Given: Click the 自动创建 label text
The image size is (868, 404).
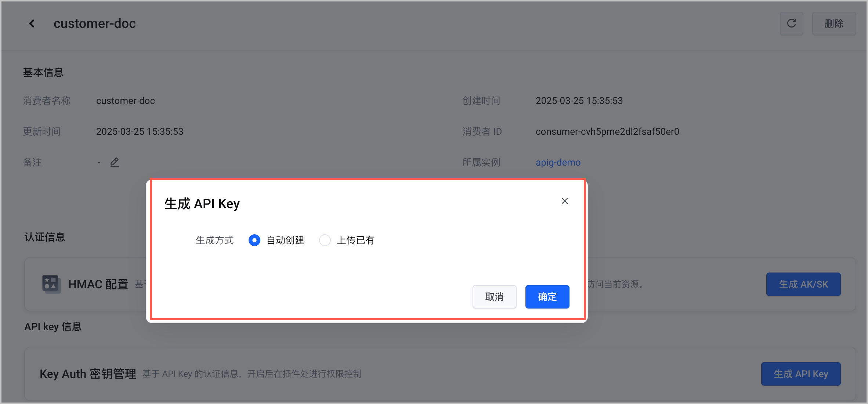Looking at the screenshot, I should pyautogui.click(x=285, y=240).
